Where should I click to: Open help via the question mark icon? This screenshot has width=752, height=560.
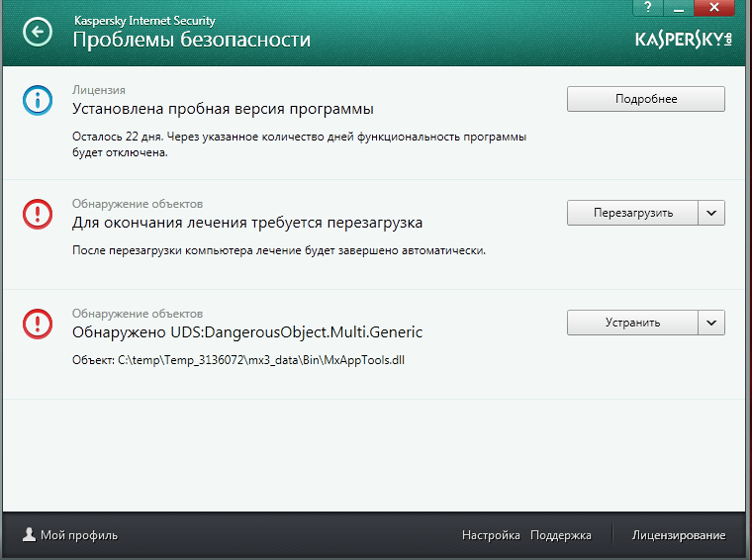pyautogui.click(x=647, y=7)
